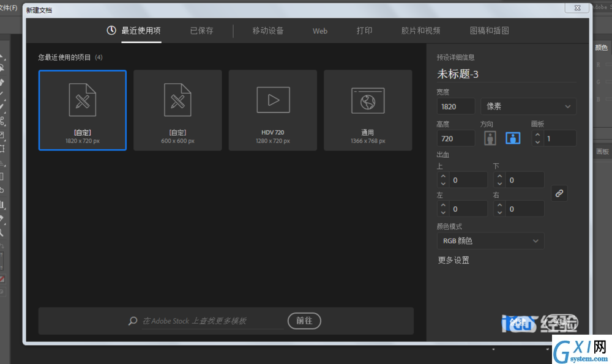The height and width of the screenshot is (364, 612).
Task: Switch to the 最近使用项 tab
Action: tap(141, 31)
